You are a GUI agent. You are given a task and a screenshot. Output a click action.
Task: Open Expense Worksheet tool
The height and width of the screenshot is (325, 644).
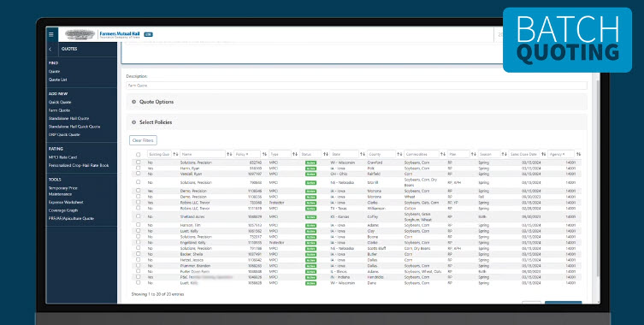(x=66, y=202)
